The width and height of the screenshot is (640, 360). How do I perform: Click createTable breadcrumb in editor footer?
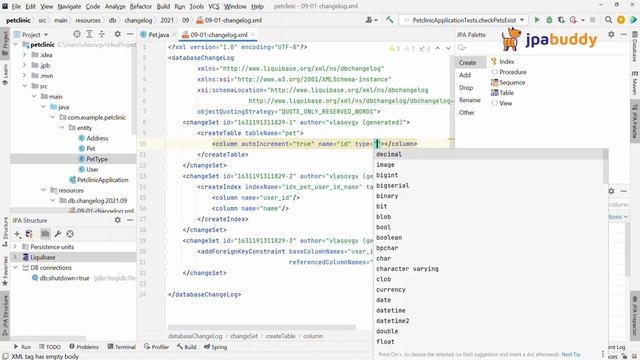coord(280,336)
